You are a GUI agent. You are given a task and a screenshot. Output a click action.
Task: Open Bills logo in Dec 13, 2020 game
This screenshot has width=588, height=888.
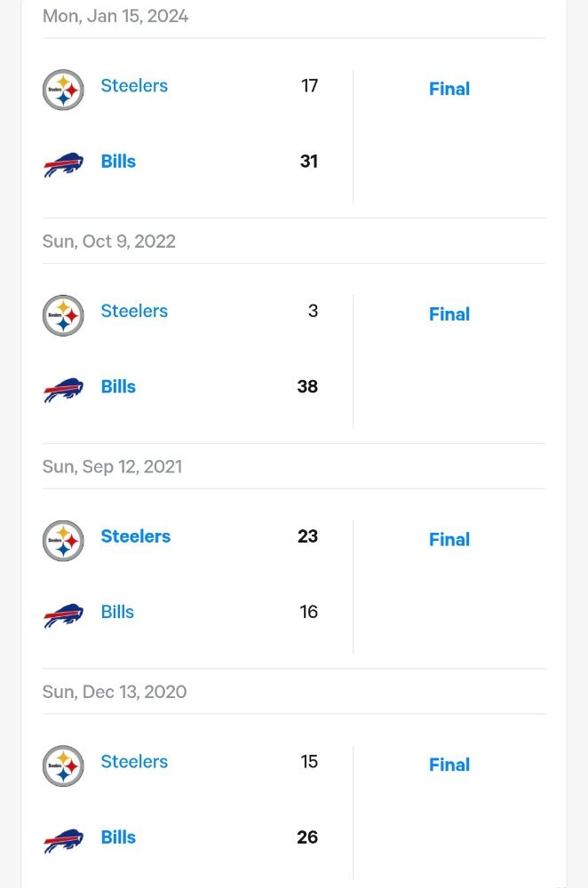(63, 841)
